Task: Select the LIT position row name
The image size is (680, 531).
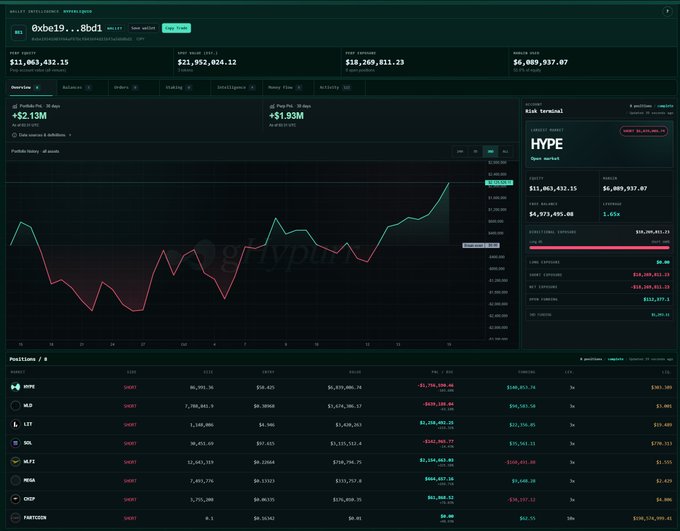Action: click(28, 424)
